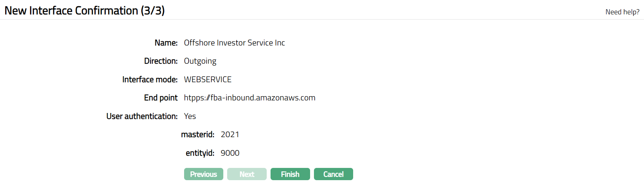
Task: Click the Yes authentication value
Action: [190, 116]
